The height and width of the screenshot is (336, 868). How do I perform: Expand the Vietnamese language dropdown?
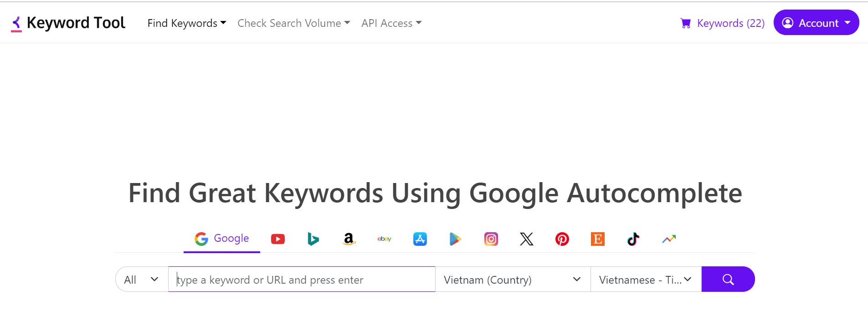pyautogui.click(x=645, y=280)
